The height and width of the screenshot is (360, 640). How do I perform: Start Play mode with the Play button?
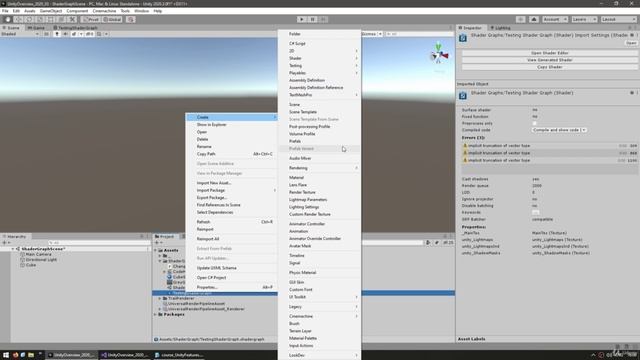point(302,19)
